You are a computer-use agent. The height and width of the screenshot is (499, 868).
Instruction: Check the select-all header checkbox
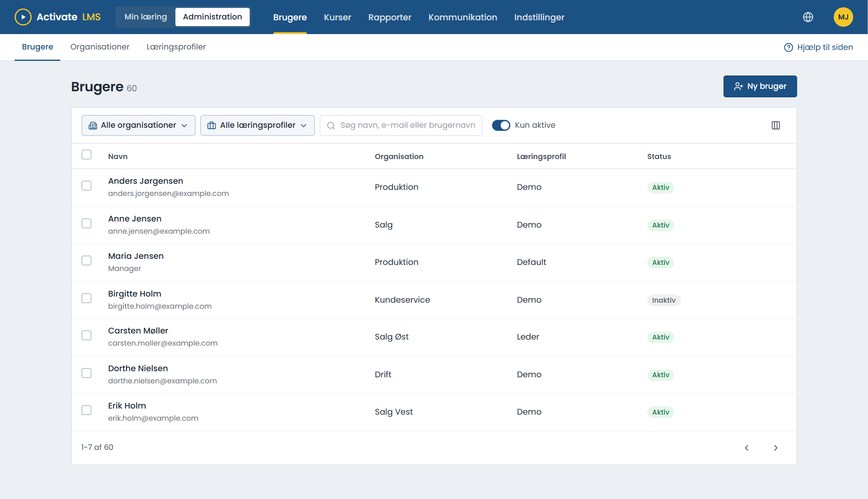pos(86,155)
